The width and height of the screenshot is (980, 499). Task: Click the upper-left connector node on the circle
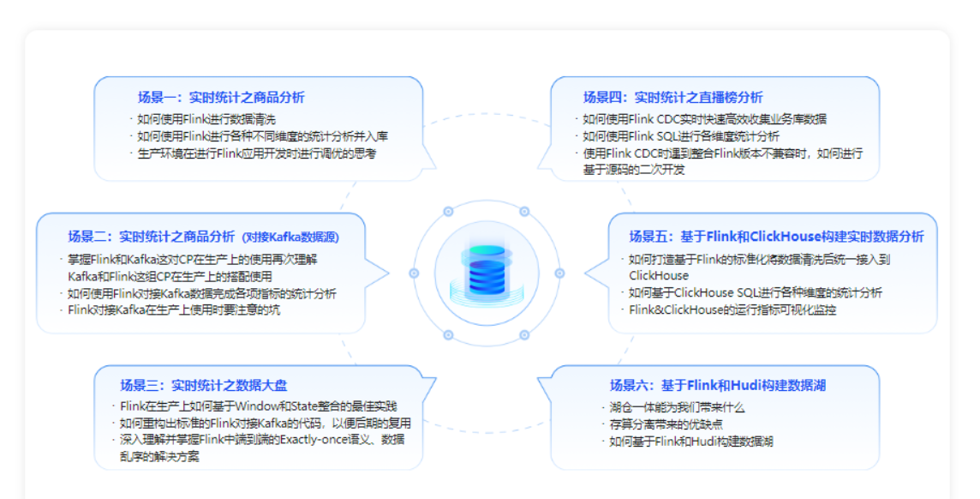point(449,212)
